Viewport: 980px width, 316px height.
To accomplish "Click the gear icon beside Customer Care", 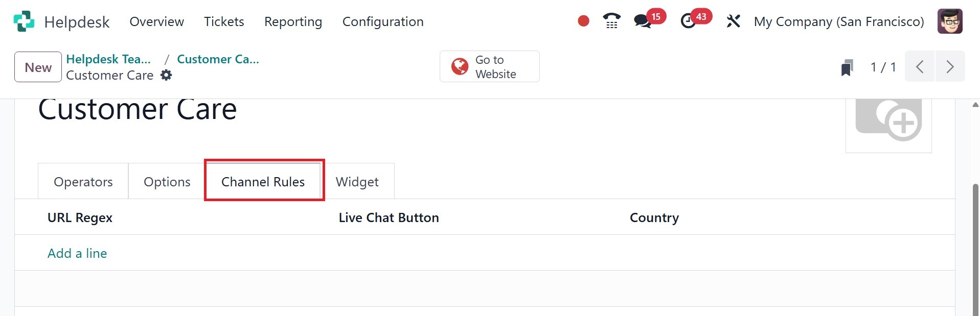I will (x=166, y=75).
